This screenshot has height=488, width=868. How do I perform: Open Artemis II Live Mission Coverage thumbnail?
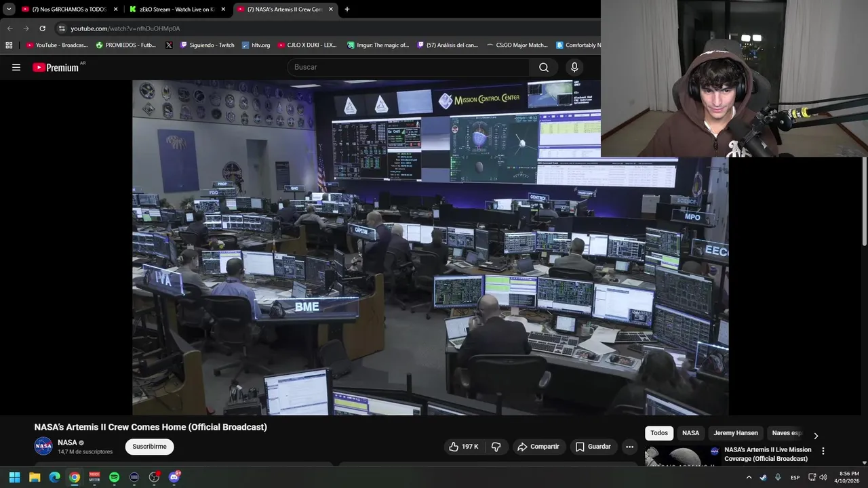pos(681,456)
